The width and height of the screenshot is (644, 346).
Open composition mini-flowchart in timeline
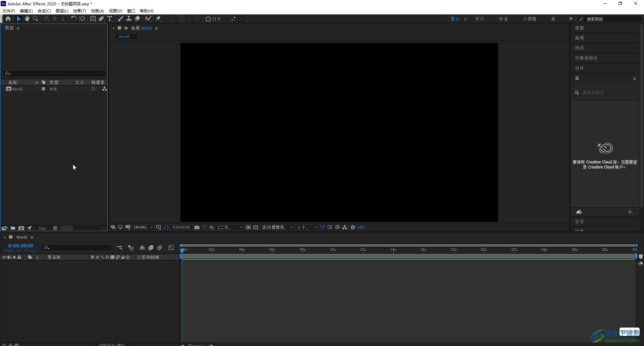119,248
